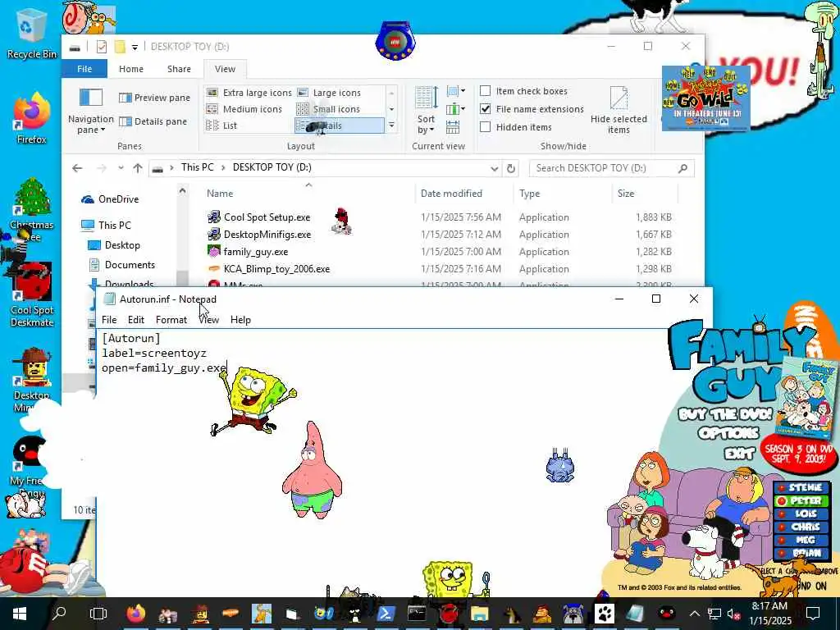Viewport: 840px width, 630px height.
Task: Open the Sort by dropdown
Action: pyautogui.click(x=427, y=125)
